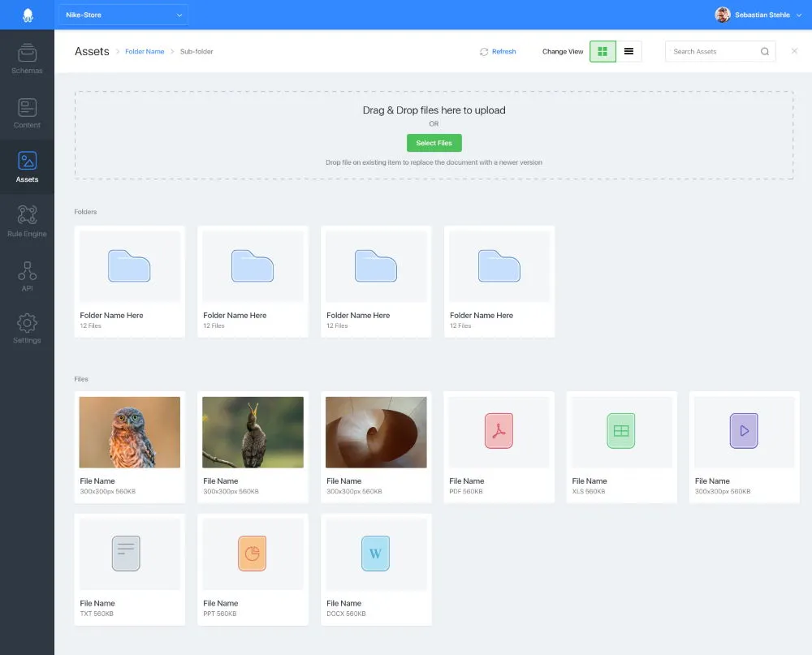Click 'TXT 560KB' file details
The image size is (812, 655).
[x=97, y=614]
